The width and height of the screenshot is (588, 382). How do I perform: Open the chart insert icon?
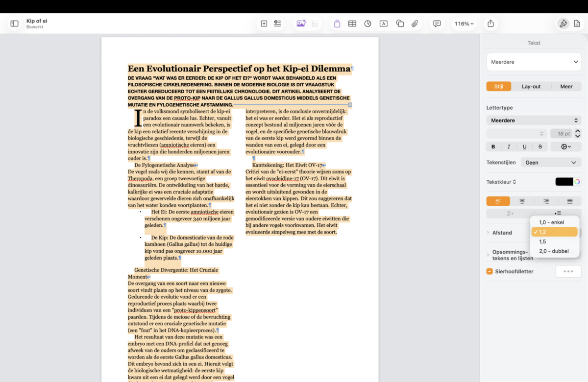[x=367, y=24]
